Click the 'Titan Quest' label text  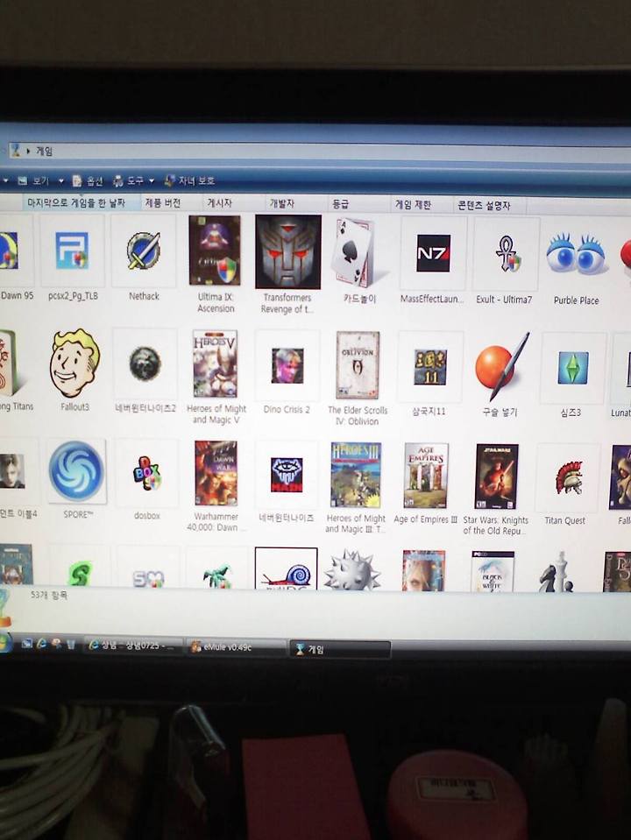(565, 520)
